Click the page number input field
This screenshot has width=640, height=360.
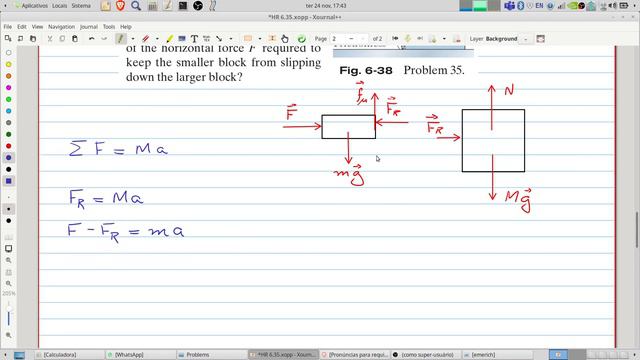tap(338, 39)
